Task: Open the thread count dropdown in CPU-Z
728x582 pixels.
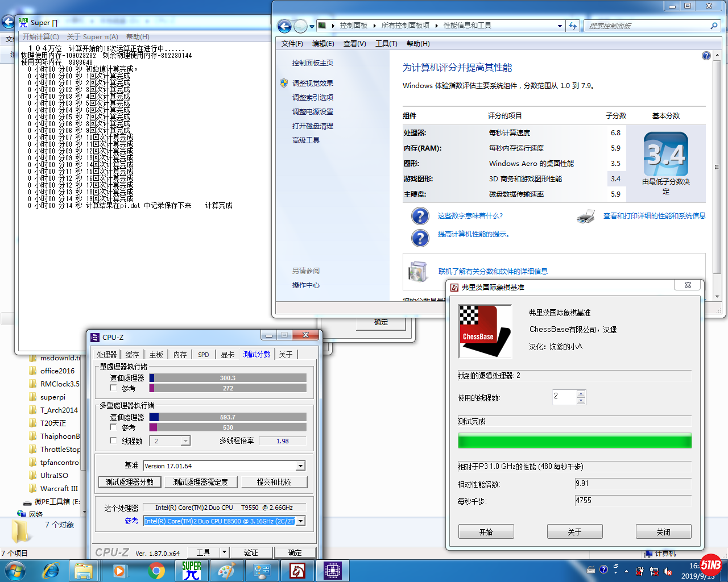Action: [185, 441]
